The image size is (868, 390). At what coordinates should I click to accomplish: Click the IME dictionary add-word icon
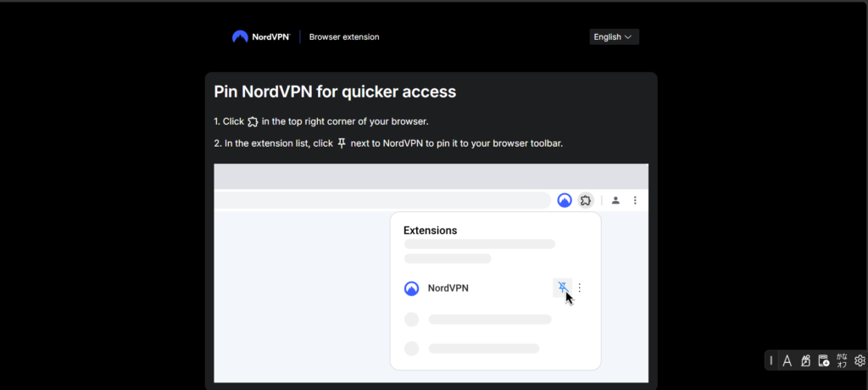click(x=824, y=361)
